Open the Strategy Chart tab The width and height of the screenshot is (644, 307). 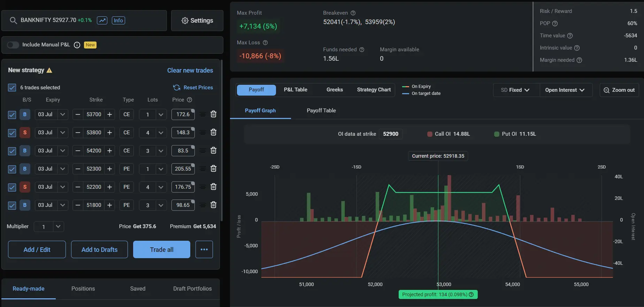tap(374, 90)
